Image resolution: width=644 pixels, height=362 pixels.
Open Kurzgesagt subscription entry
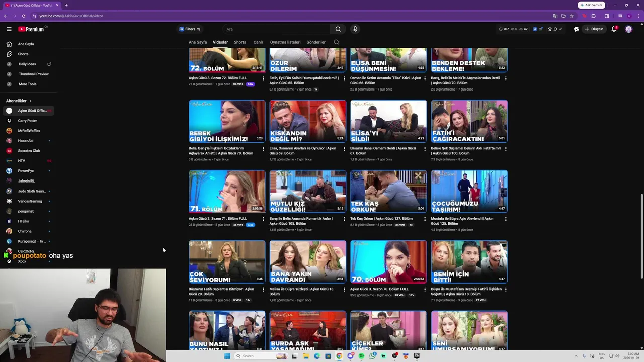28,241
